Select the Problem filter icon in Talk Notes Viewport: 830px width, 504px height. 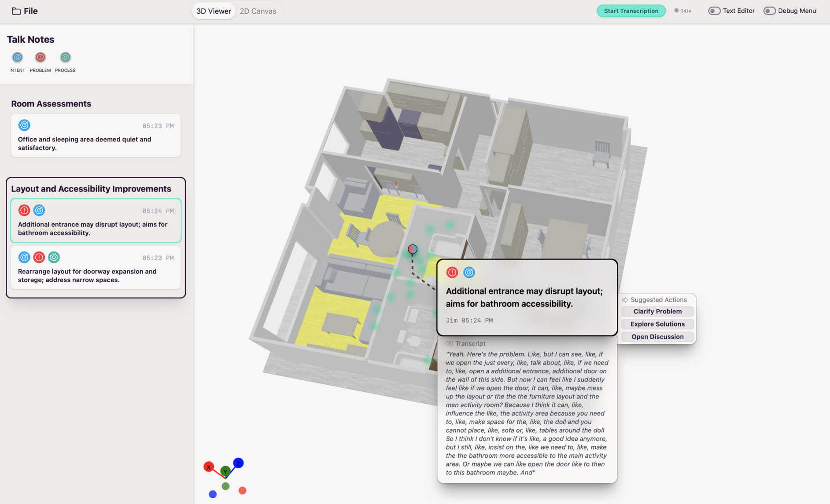click(40, 58)
